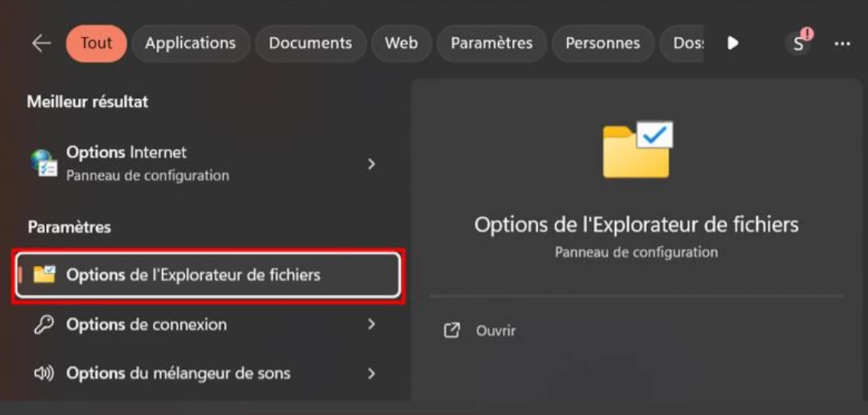This screenshot has width=868, height=415.
Task: Select the Tout filter tab
Action: (96, 44)
